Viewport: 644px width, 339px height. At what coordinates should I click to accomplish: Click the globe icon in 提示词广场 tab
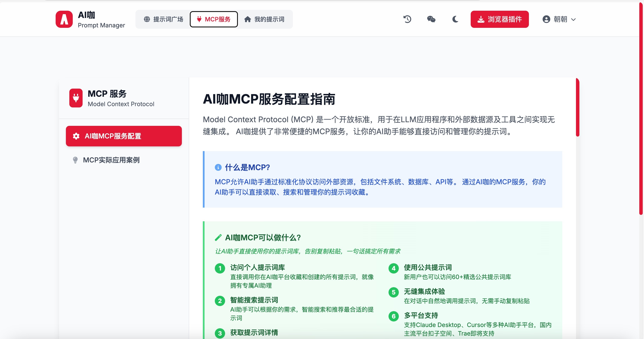coord(147,19)
